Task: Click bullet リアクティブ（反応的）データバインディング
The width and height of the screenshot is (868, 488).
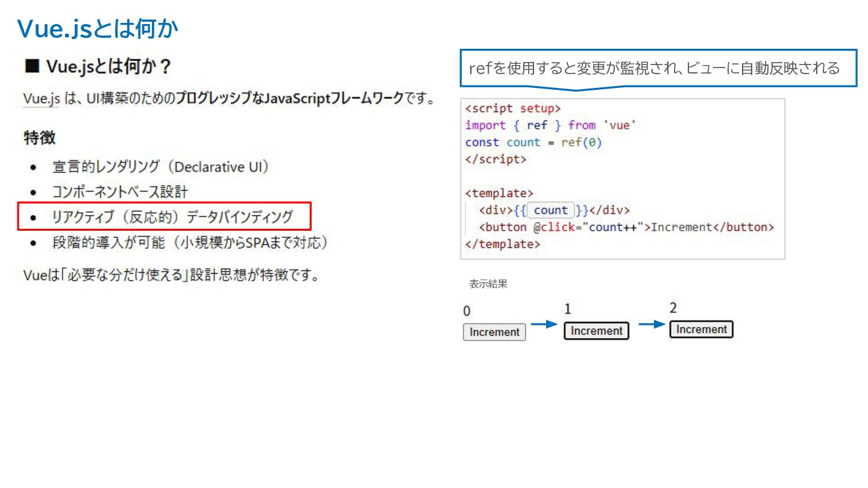Action: [172, 216]
